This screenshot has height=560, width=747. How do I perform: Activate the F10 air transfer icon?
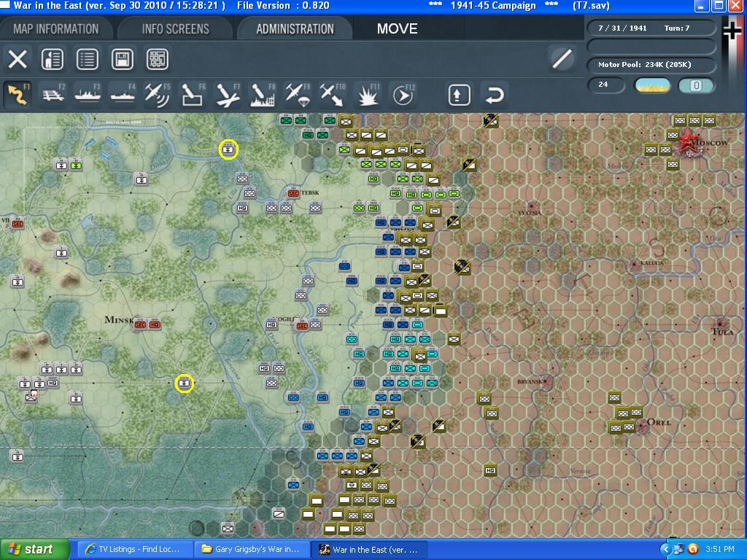[333, 94]
